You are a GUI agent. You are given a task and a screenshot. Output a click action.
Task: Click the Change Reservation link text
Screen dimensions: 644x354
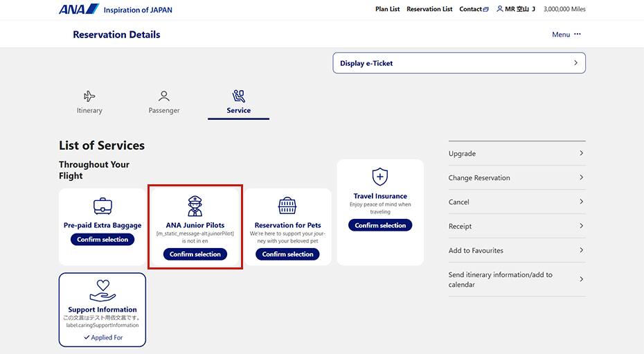479,178
